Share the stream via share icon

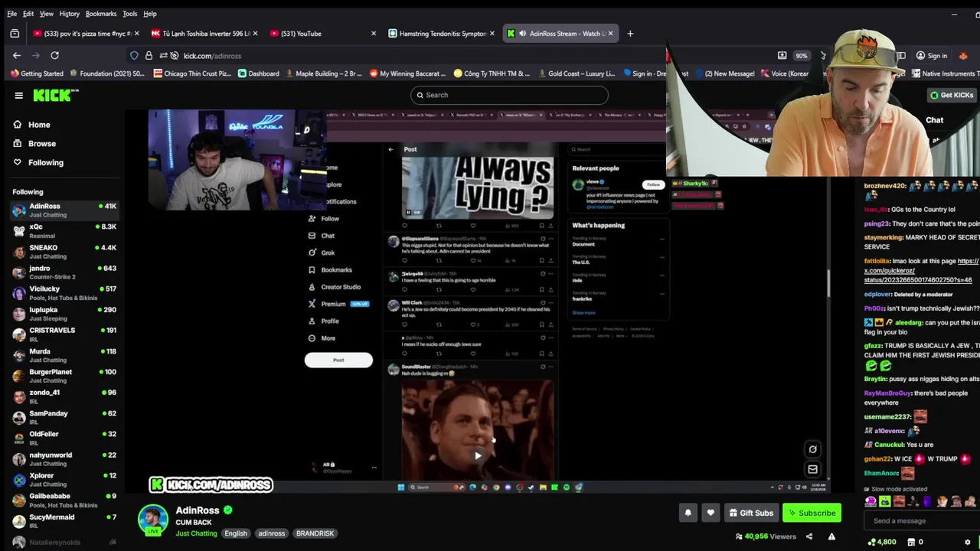pos(809,536)
